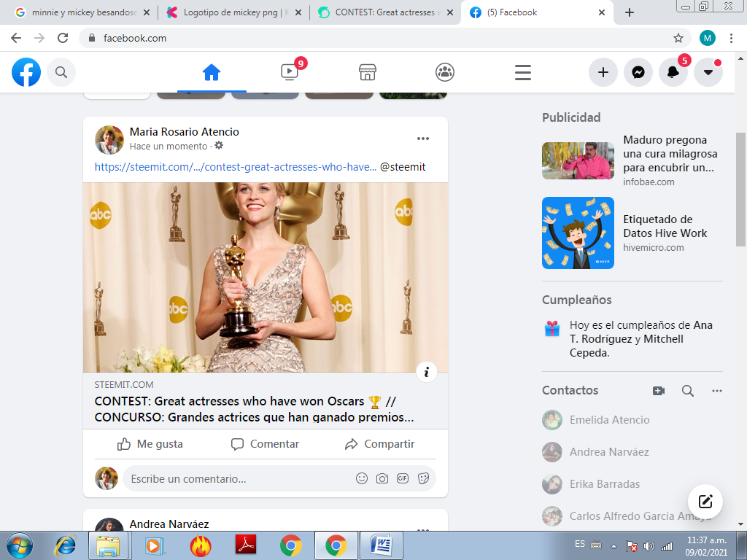The height and width of the screenshot is (560, 747).
Task: Click the Escribe un comentario field
Action: pos(279,478)
